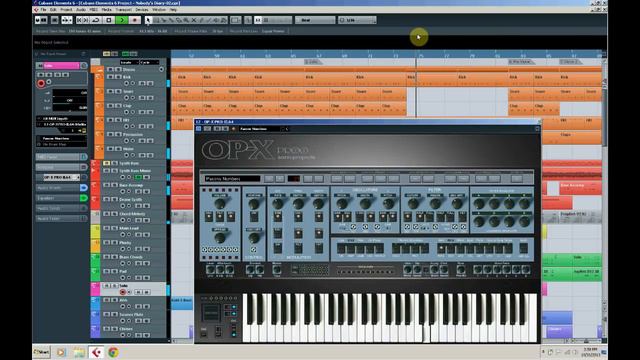Click the Solo track name in the inspector
Screen dimensions: 640x360
pyautogui.click(x=61, y=65)
